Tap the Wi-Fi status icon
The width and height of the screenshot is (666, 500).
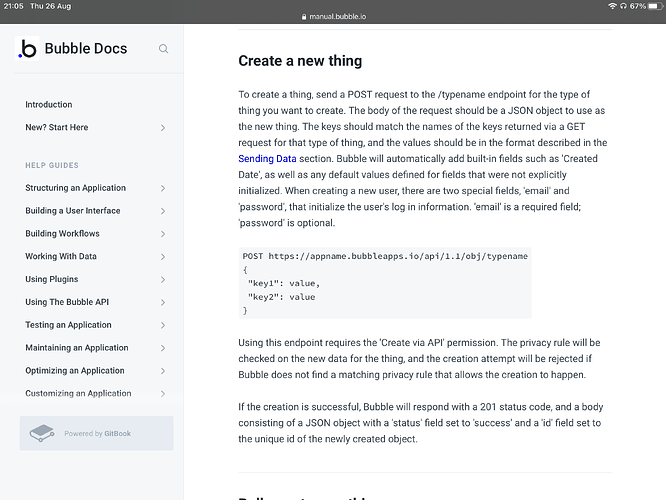pyautogui.click(x=612, y=6)
